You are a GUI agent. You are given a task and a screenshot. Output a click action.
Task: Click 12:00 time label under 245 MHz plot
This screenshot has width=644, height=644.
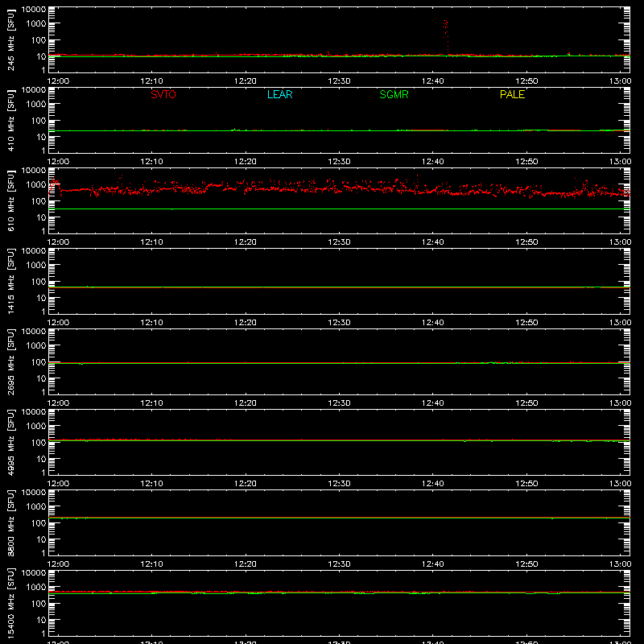[x=58, y=81]
